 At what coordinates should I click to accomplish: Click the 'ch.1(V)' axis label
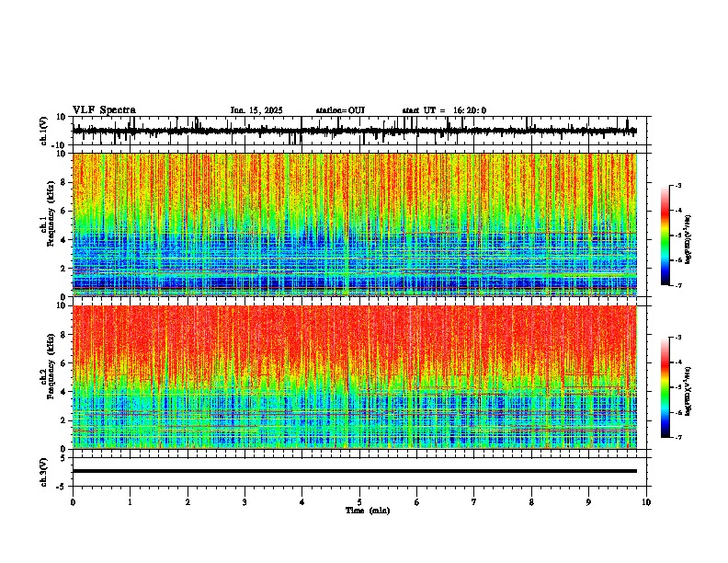(44, 131)
